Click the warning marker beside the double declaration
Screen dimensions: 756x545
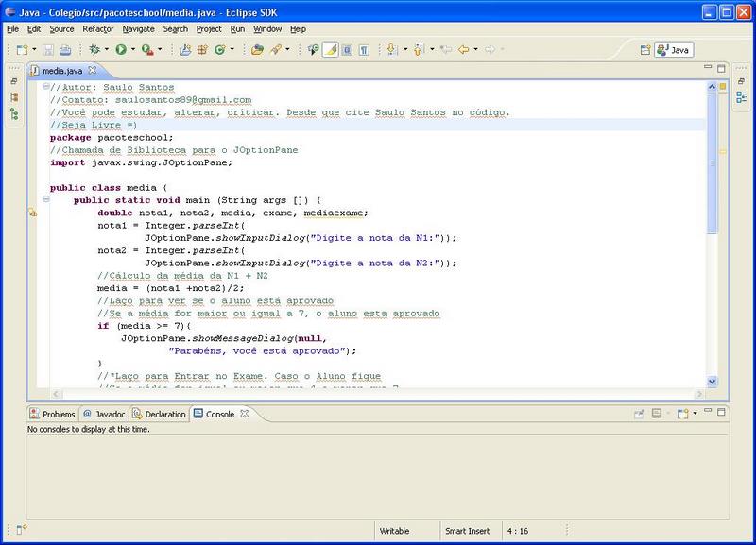point(32,212)
